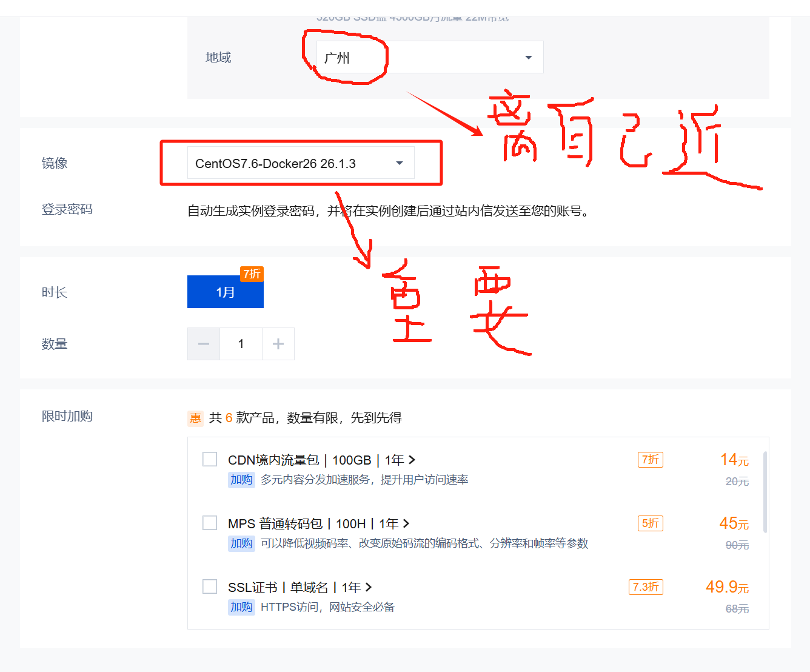The image size is (810, 672).
Task: Open CDN境内流量包 100GB 1年 details link
Action: (321, 460)
